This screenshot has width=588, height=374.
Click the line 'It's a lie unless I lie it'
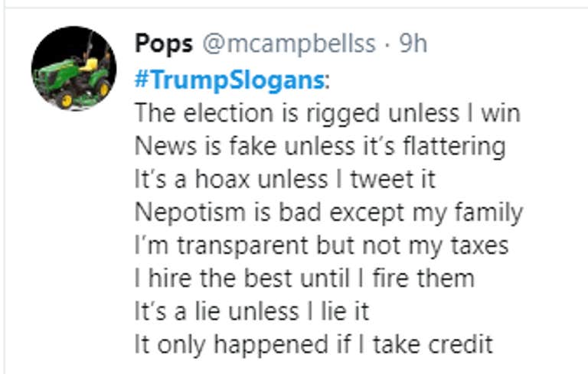[x=252, y=312]
